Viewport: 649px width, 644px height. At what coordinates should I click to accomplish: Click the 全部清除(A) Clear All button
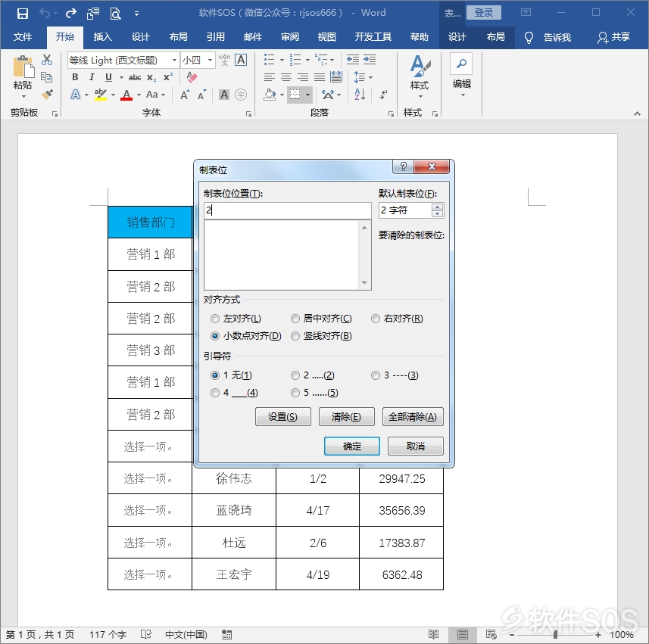coord(413,416)
